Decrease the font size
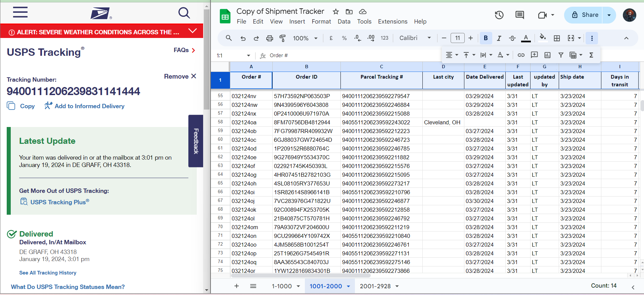The height and width of the screenshot is (295, 644). coord(444,38)
